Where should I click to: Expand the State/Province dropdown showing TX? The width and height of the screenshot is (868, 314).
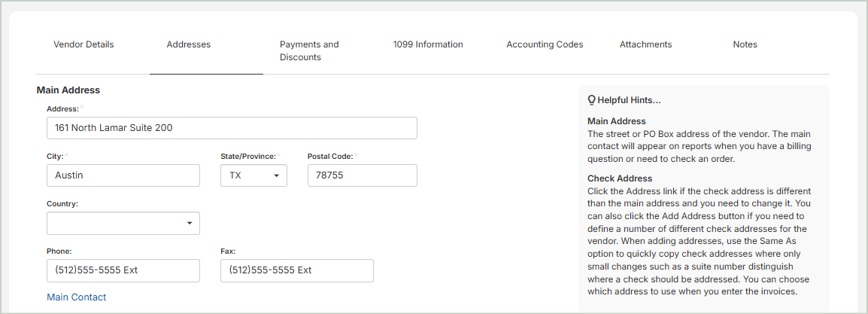(253, 175)
